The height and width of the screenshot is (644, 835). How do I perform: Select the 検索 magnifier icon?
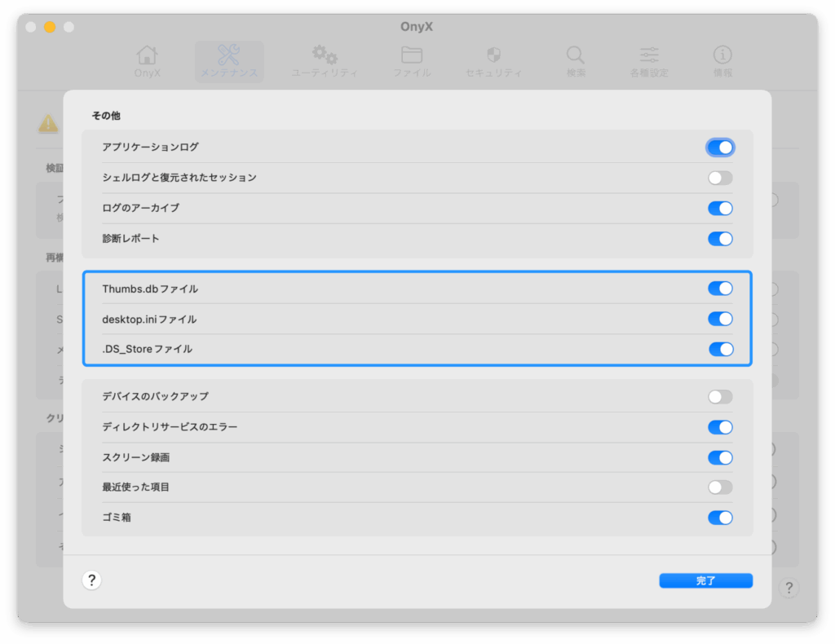click(x=576, y=56)
